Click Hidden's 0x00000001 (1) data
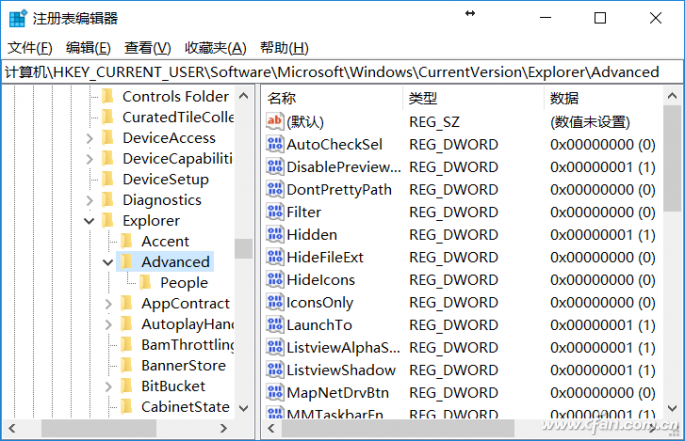This screenshot has height=441, width=685. click(x=602, y=234)
